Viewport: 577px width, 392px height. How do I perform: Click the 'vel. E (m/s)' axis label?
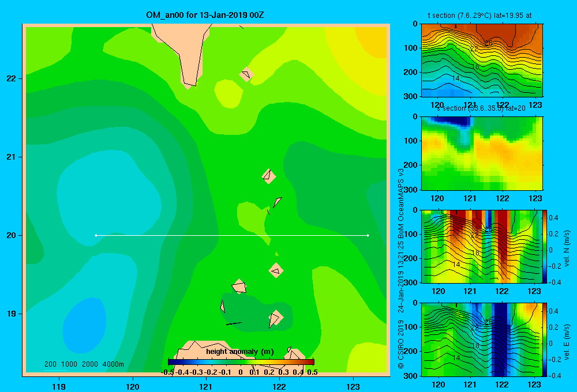(x=567, y=342)
